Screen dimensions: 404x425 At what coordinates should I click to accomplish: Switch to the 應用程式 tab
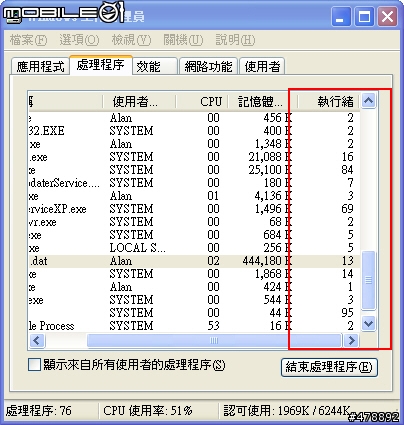[40, 66]
